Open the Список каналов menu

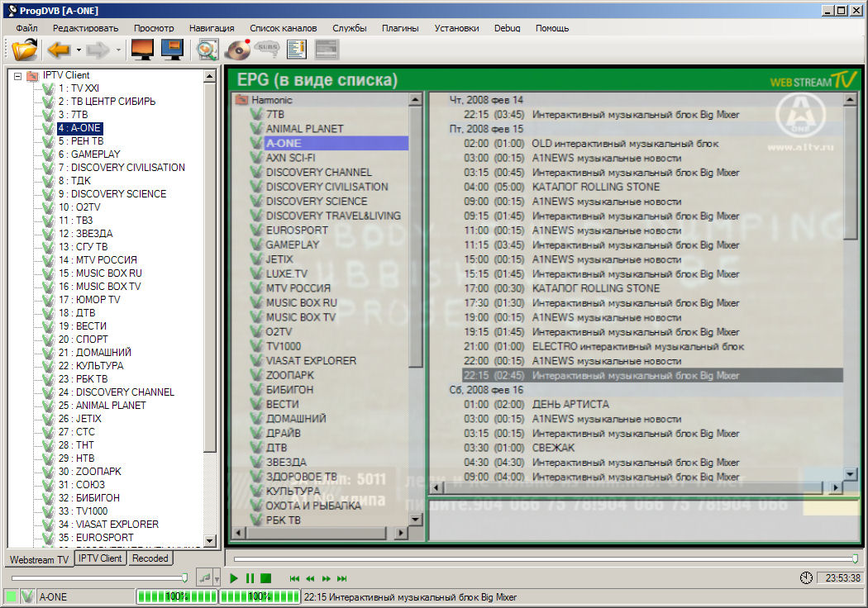click(x=283, y=28)
